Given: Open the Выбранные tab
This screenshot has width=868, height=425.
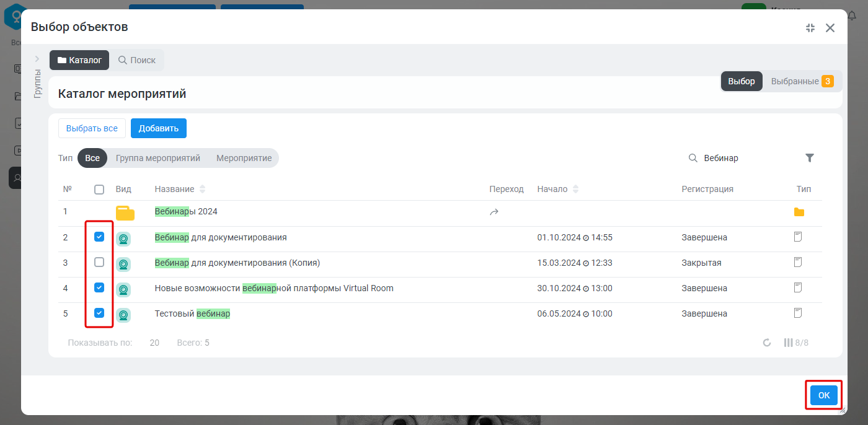Looking at the screenshot, I should [802, 81].
